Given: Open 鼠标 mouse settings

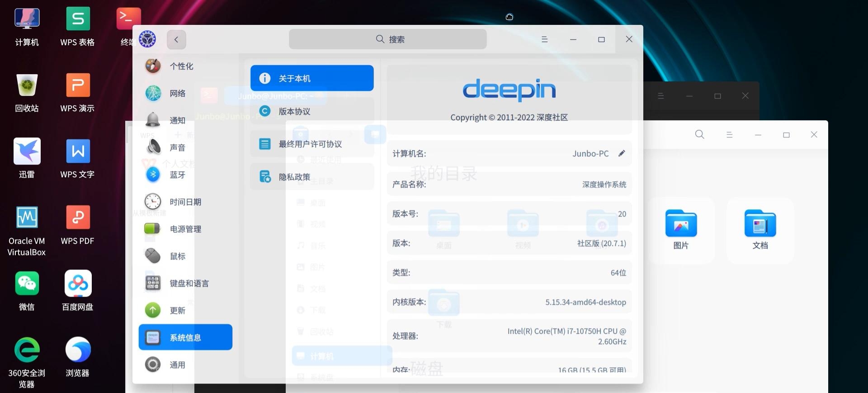Looking at the screenshot, I should pos(177,256).
